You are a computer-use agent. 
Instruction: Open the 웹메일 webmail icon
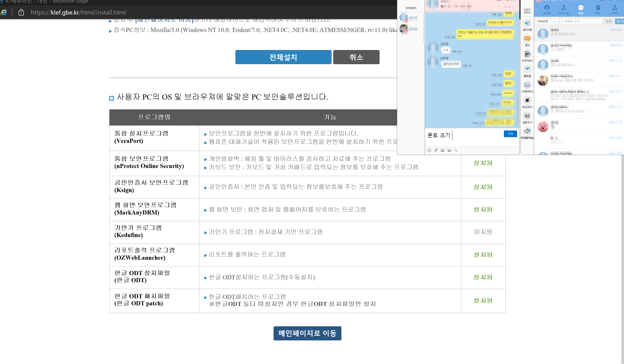point(527,70)
